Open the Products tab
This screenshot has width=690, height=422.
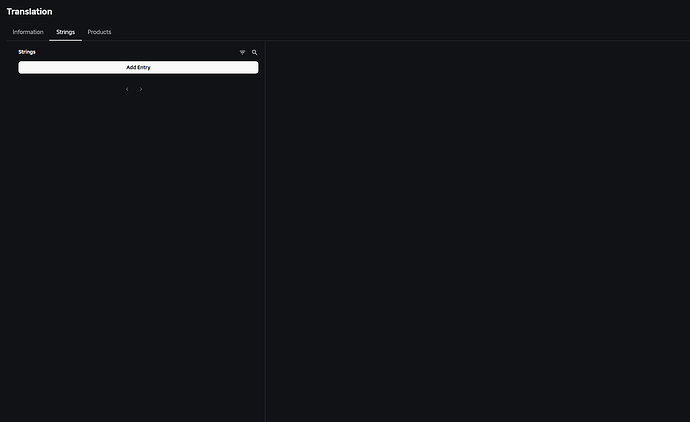pos(99,32)
